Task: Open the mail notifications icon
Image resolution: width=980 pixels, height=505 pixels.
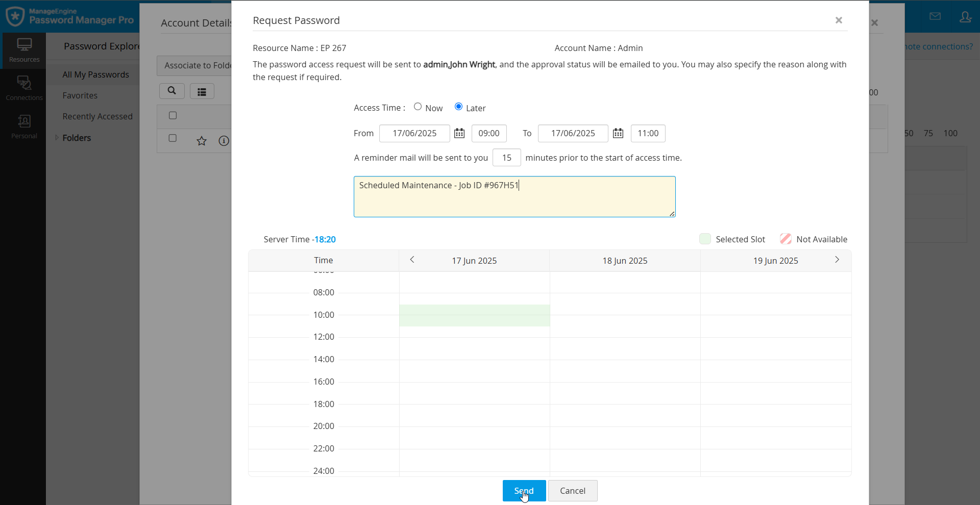Action: click(x=935, y=16)
